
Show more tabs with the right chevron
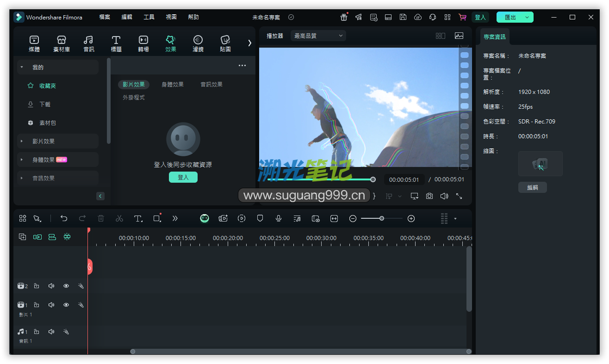(x=250, y=43)
